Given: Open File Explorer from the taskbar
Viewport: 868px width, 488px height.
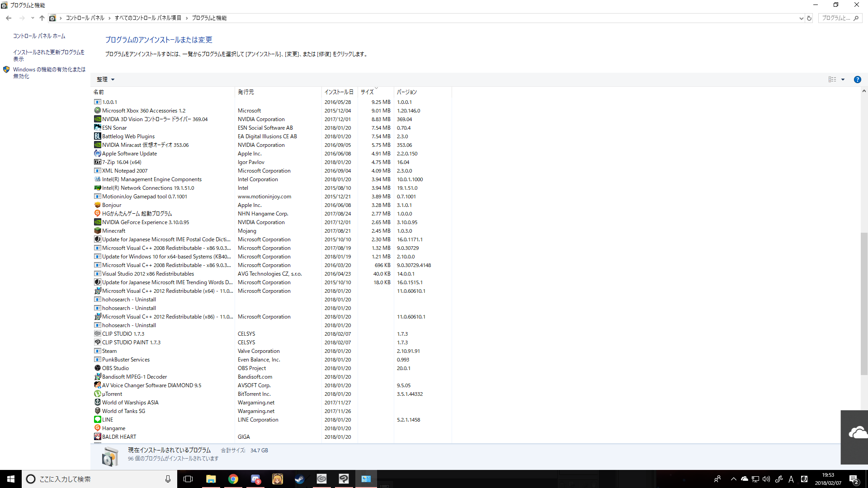Looking at the screenshot, I should click(x=211, y=479).
